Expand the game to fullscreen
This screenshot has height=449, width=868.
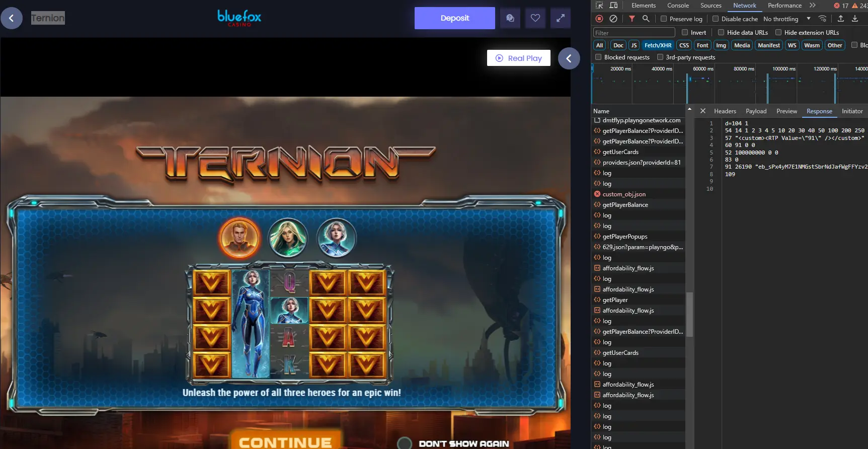tap(561, 18)
